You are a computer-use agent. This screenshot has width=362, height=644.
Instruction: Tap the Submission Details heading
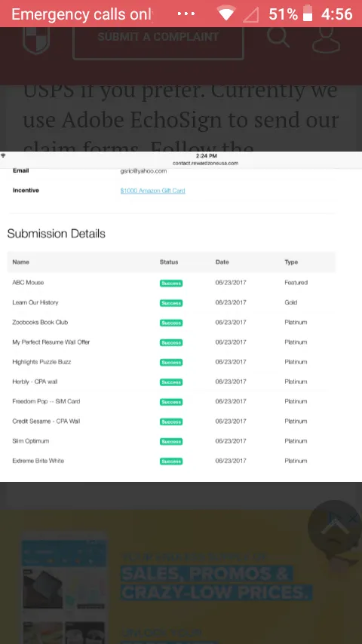coord(57,234)
